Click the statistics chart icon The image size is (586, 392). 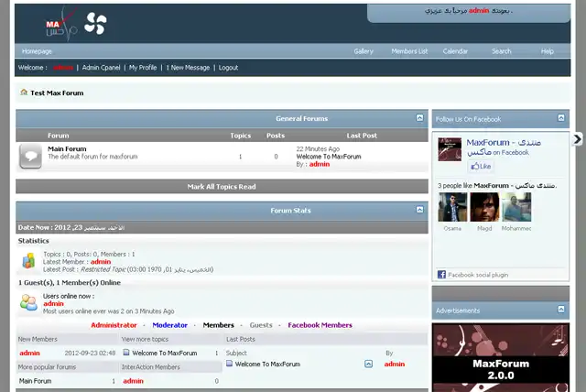28,260
